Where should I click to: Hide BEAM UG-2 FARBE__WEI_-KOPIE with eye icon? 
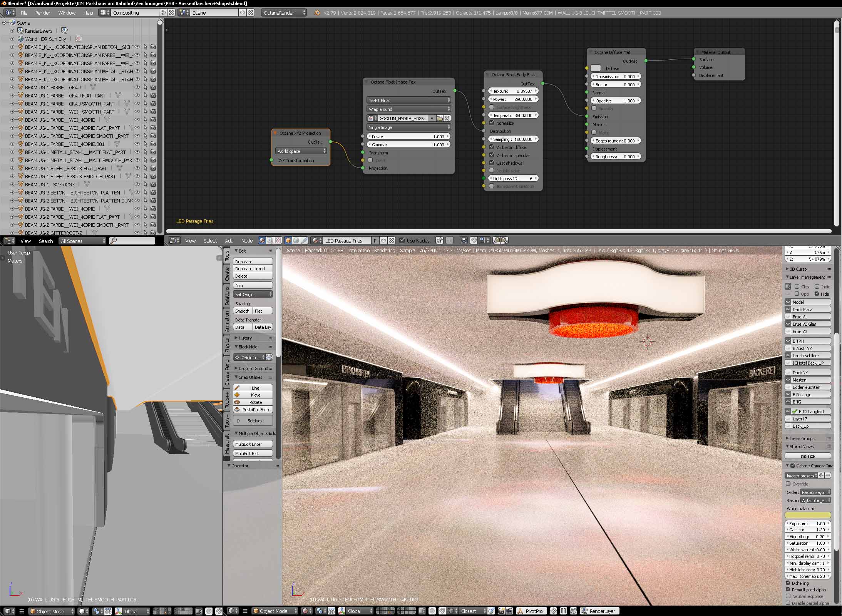[x=137, y=209]
